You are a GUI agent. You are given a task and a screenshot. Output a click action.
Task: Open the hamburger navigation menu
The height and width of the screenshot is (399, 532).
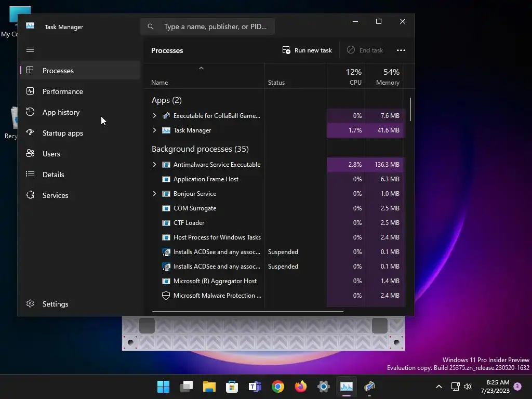(30, 49)
